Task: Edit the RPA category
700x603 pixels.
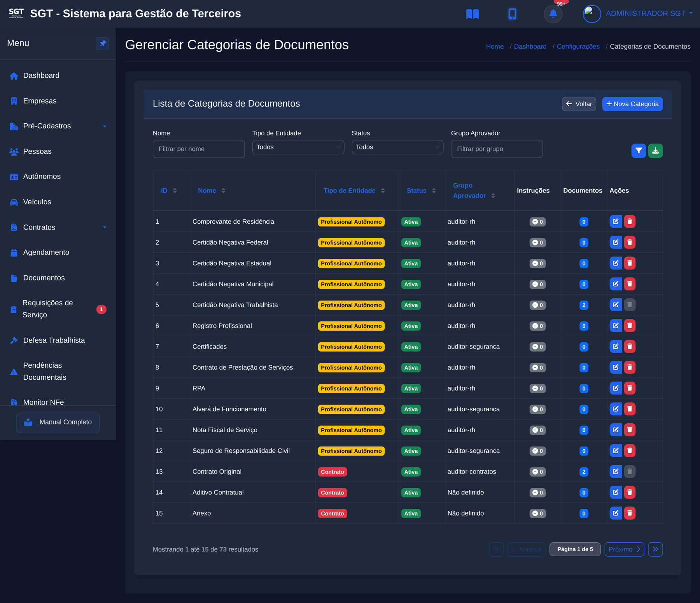Action: (616, 388)
